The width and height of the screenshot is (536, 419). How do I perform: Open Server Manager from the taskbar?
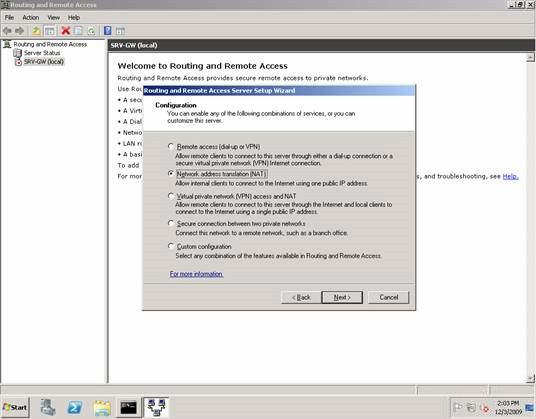48,407
